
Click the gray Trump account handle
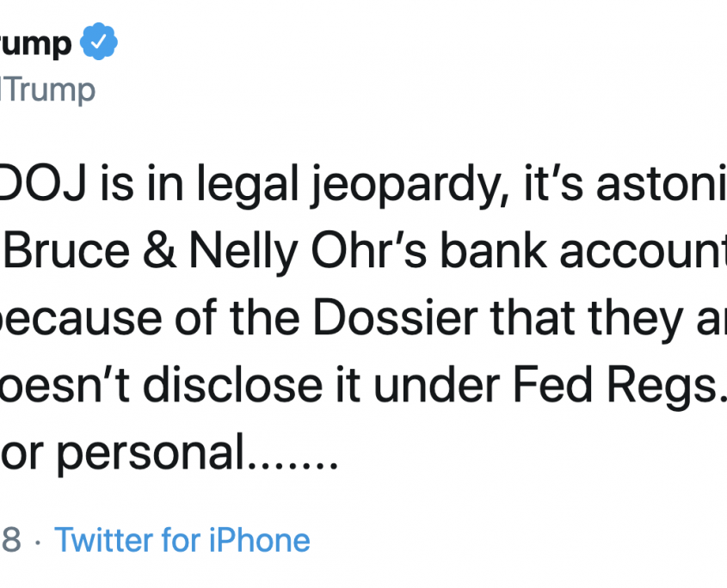47,89
